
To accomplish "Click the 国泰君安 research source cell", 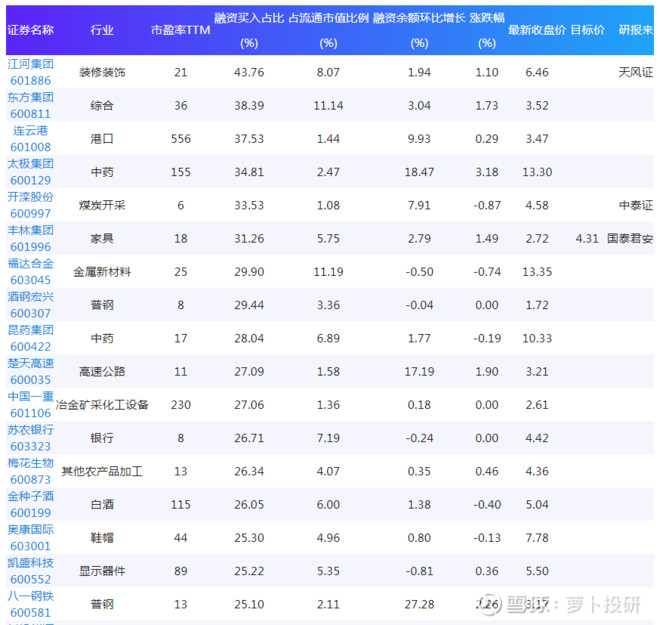I will (x=630, y=239).
